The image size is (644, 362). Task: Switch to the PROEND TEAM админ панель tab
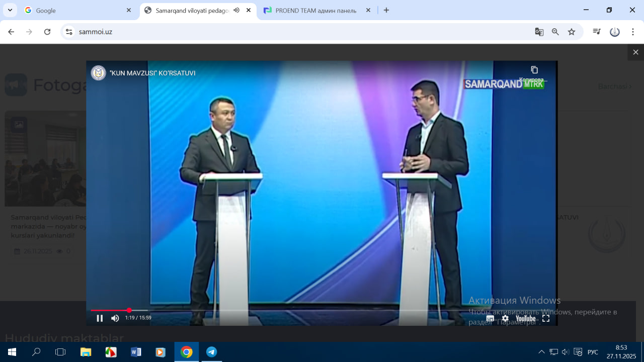315,10
